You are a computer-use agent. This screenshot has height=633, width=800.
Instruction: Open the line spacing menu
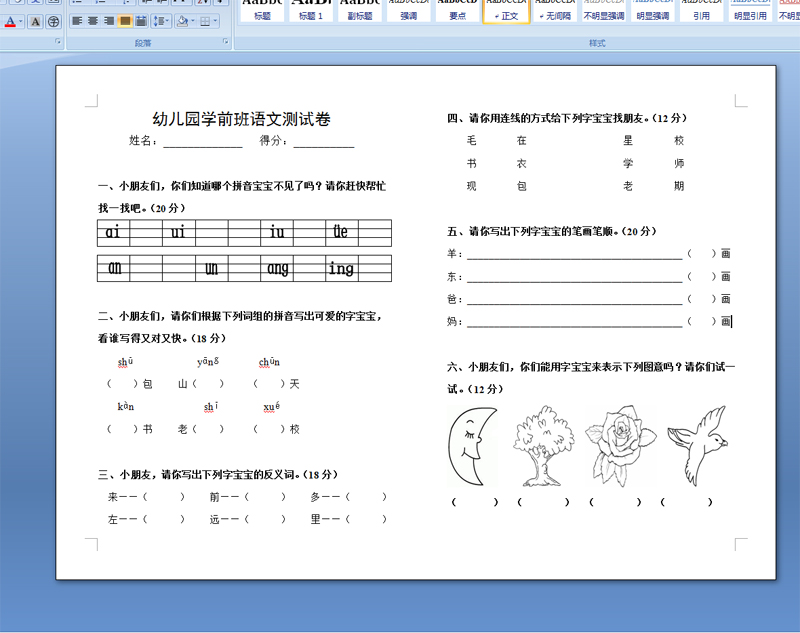[x=161, y=21]
